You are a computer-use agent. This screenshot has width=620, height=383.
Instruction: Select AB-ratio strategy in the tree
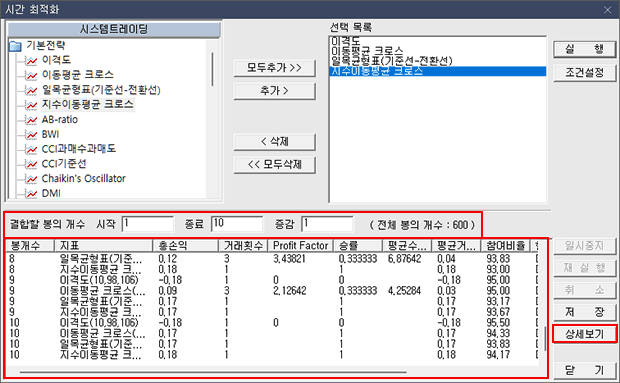click(60, 119)
